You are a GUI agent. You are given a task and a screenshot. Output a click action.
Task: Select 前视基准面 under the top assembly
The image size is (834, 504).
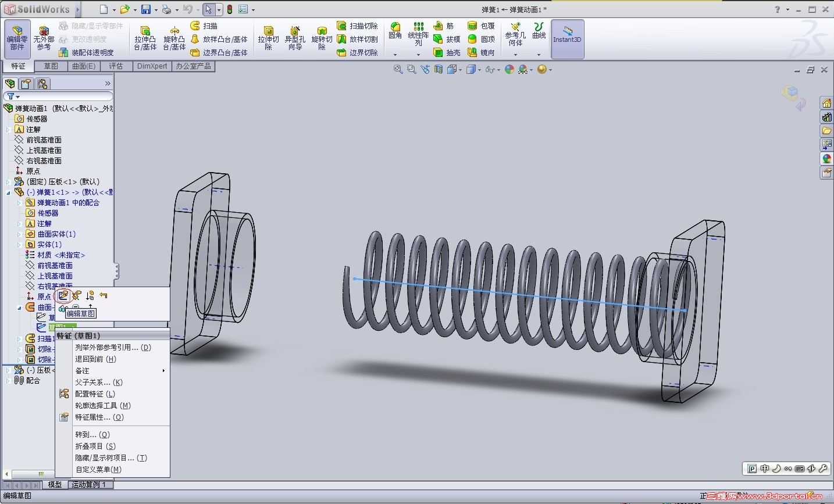pos(38,140)
